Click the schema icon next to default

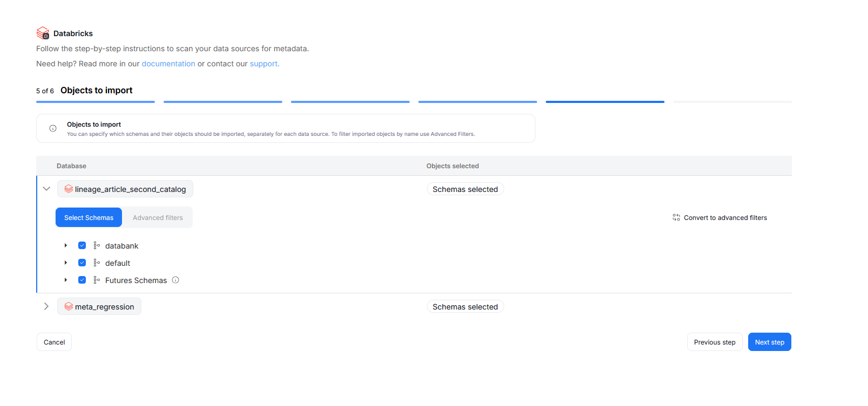(x=97, y=263)
